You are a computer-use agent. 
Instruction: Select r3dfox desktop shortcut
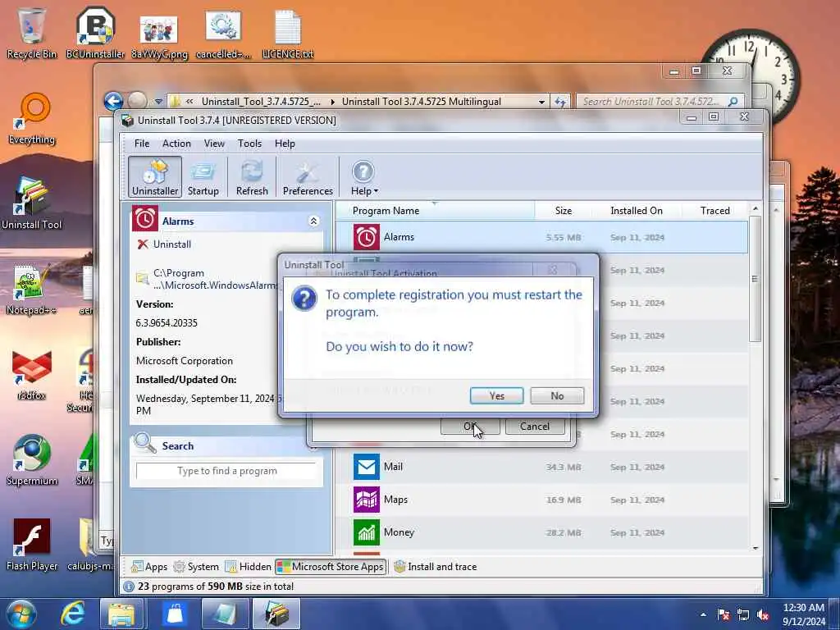coord(32,375)
